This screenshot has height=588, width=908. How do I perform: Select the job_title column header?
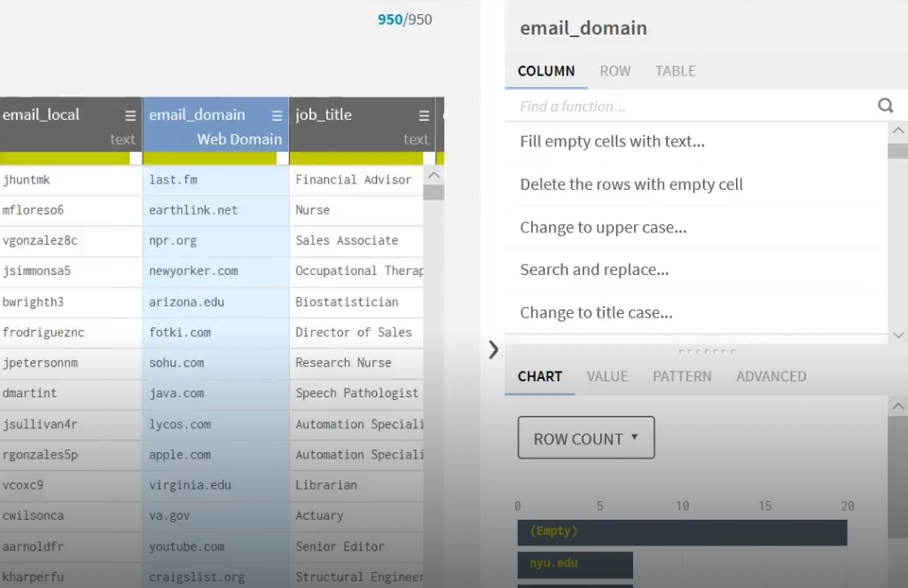pyautogui.click(x=363, y=124)
